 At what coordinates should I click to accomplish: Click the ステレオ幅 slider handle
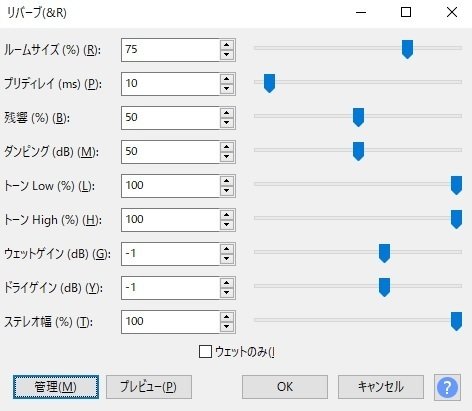click(x=456, y=321)
